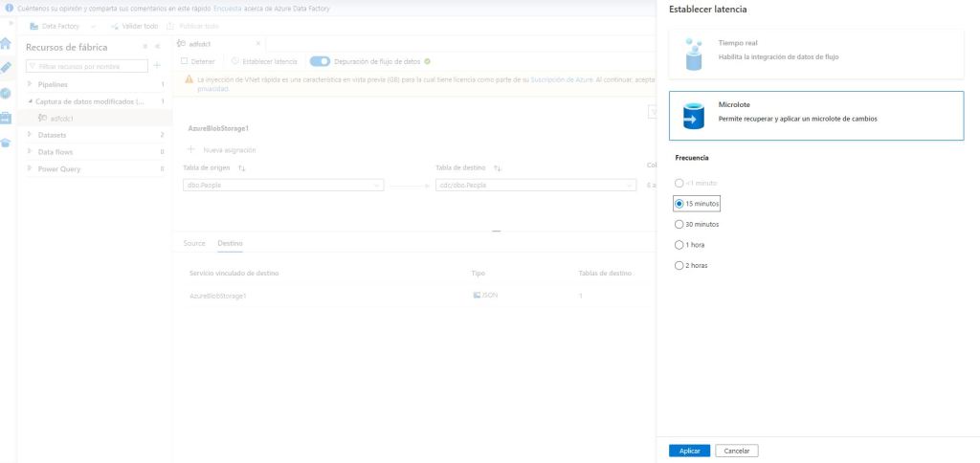The width and height of the screenshot is (980, 463).
Task: Open the Manage toolbox icon in sidebar
Action: tap(6, 118)
